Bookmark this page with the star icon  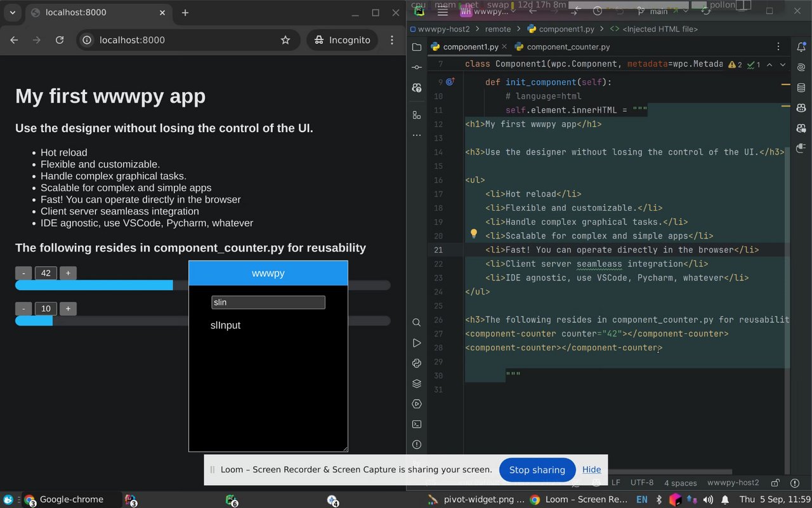click(x=285, y=40)
